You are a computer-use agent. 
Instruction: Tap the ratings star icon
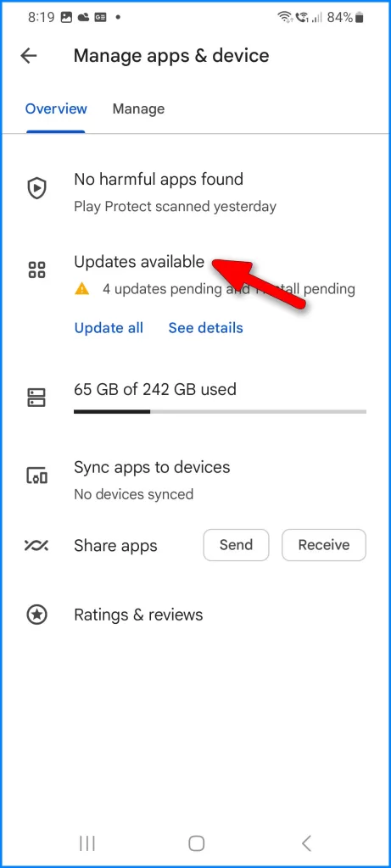coord(37,615)
